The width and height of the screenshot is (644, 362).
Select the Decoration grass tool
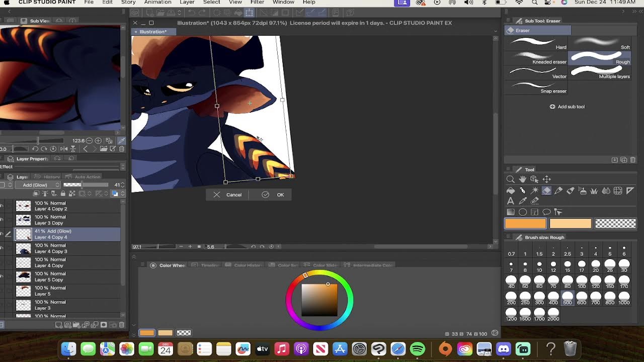[594, 191]
